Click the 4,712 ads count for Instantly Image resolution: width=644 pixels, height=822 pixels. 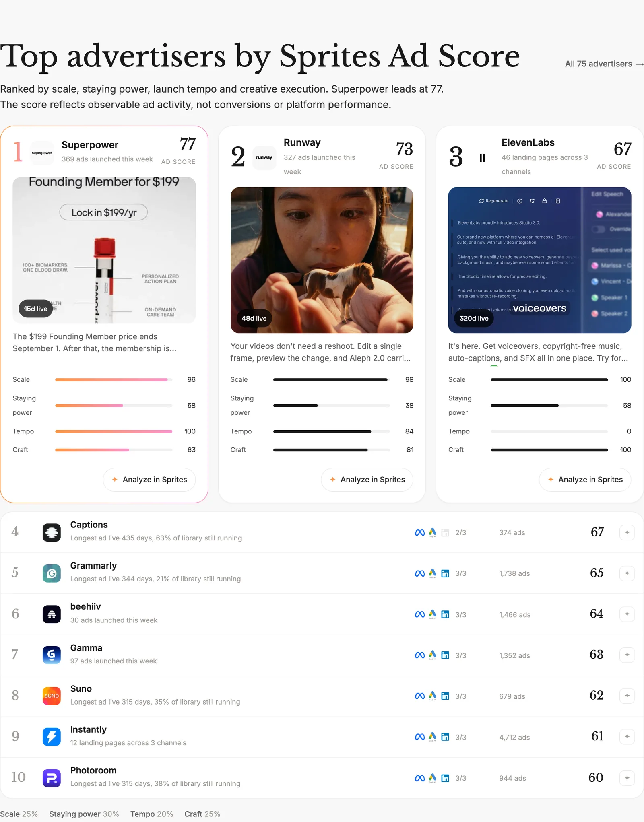click(514, 737)
